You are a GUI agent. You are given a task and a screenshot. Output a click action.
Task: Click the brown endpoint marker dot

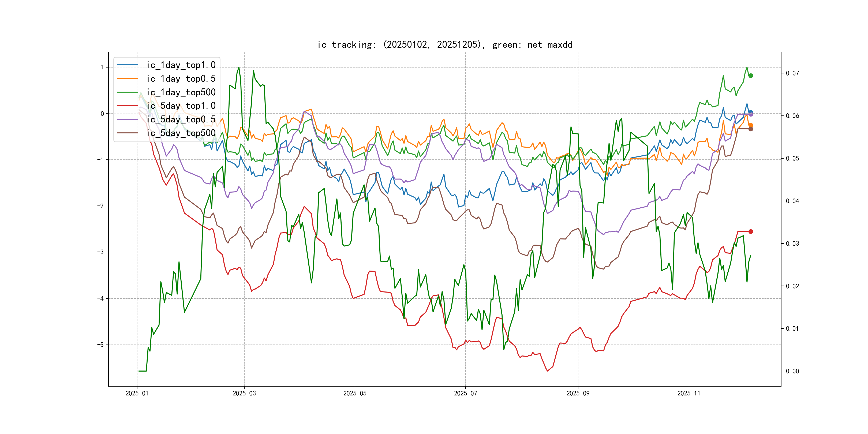[751, 129]
